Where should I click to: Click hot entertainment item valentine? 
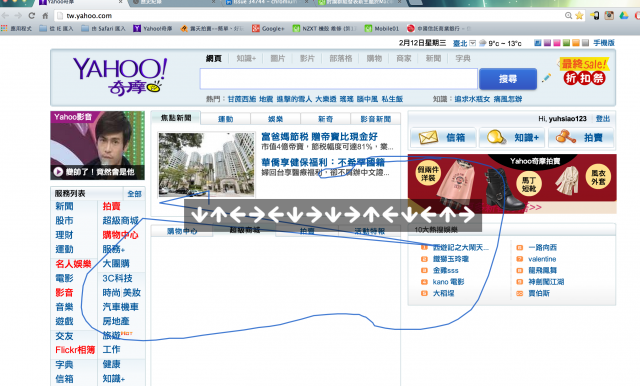[x=542, y=259]
